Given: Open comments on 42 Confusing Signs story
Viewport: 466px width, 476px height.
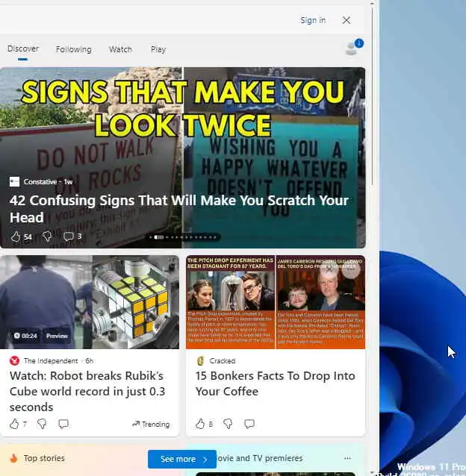Looking at the screenshot, I should click(x=69, y=237).
